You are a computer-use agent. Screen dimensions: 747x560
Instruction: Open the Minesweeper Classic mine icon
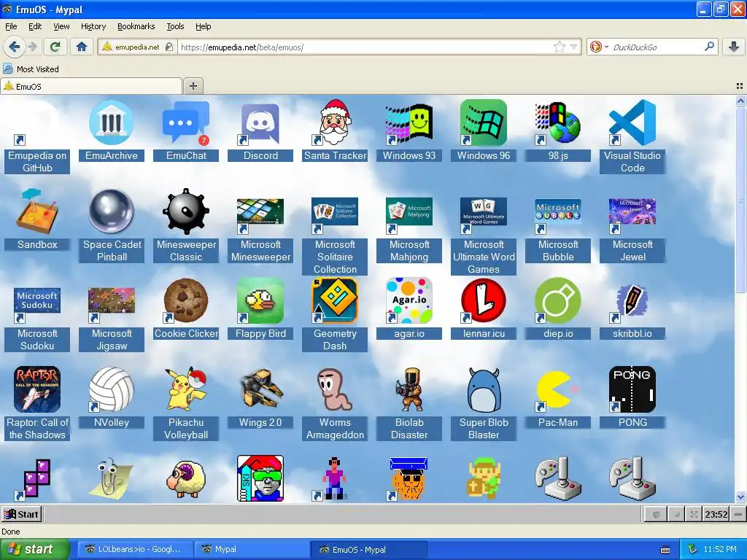(x=186, y=212)
